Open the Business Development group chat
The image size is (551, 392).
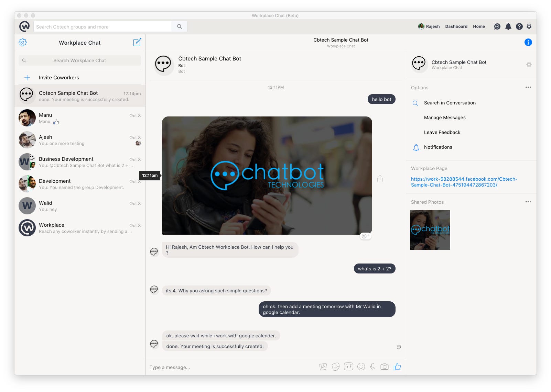80,162
